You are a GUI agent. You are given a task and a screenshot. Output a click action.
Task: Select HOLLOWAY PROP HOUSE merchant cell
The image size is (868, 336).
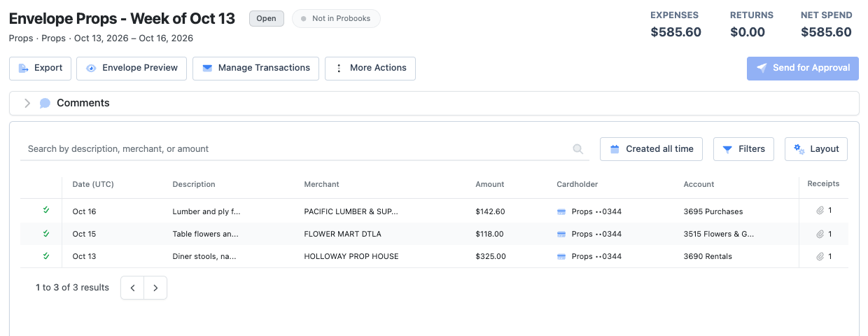point(351,256)
